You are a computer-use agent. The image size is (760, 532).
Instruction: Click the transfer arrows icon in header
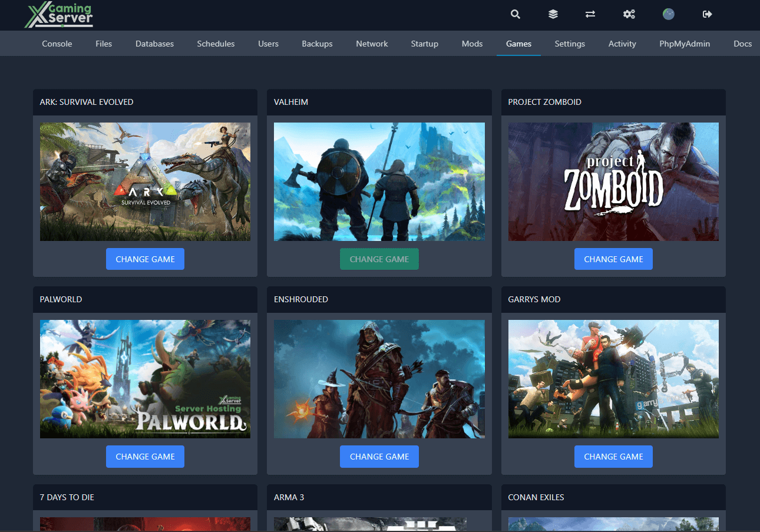[590, 14]
